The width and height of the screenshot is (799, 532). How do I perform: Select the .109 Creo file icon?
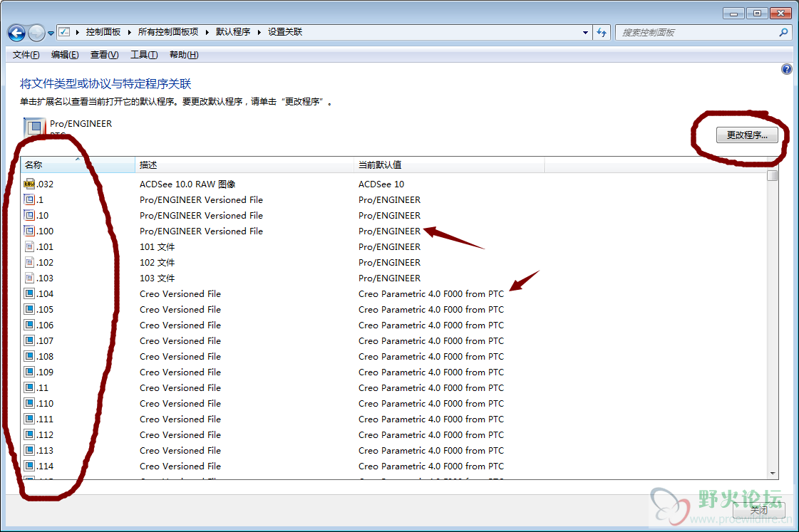(29, 372)
